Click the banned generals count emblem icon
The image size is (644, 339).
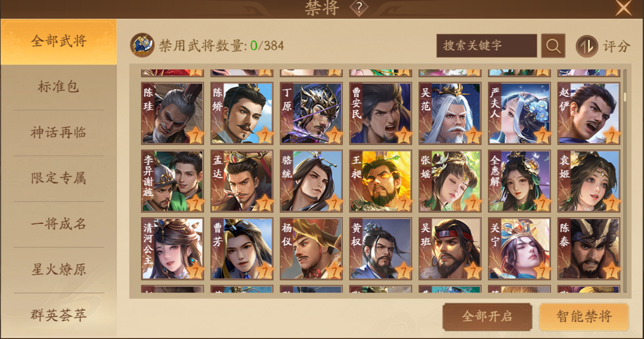pos(142,45)
